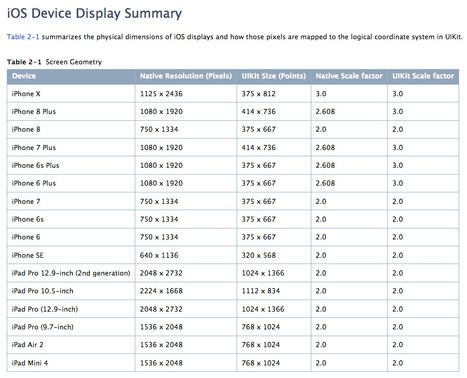Select the iPad Pro (9.7-inch) device cell
This screenshot has width=467, height=378.
click(71, 327)
